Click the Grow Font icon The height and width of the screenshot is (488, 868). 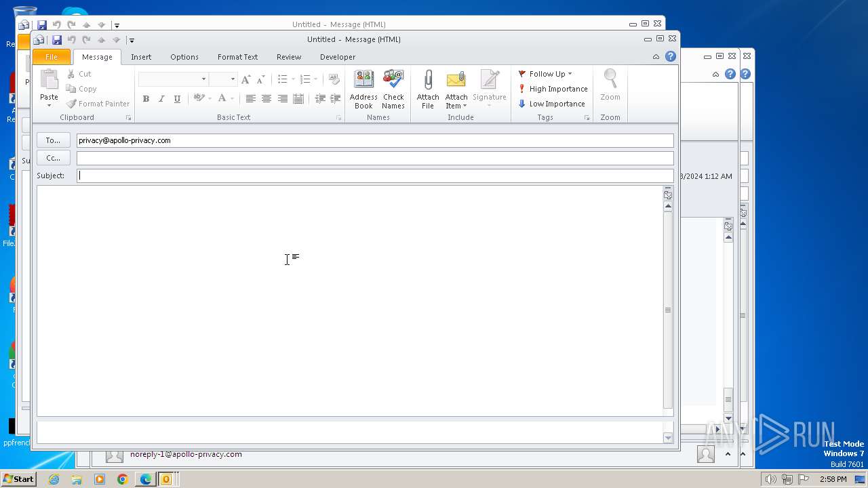tap(245, 79)
